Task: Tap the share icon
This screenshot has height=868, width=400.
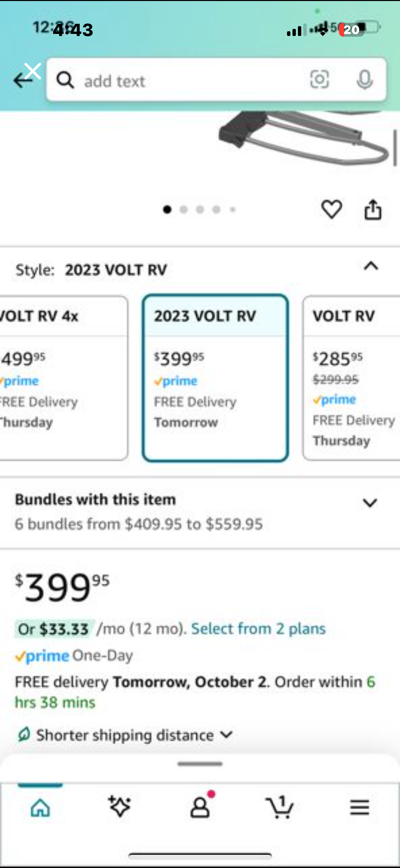Action: click(x=373, y=210)
